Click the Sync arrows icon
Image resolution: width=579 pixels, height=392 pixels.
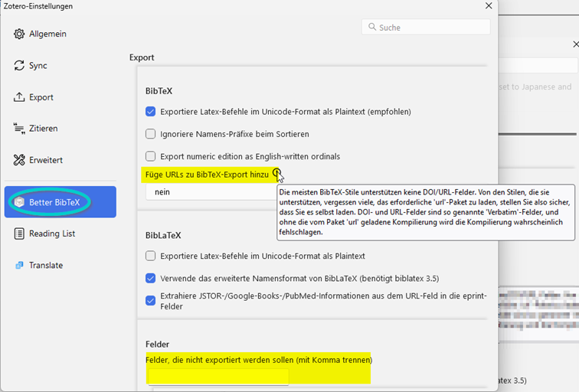19,66
